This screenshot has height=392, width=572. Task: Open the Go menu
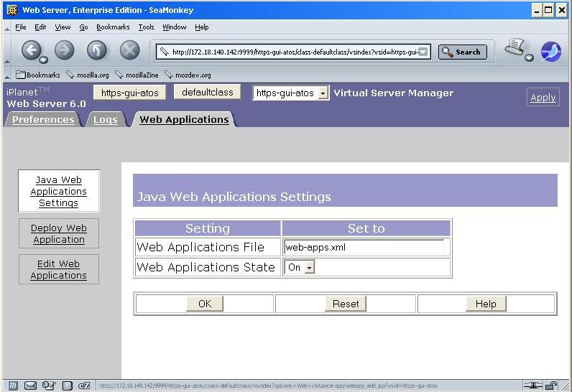pyautogui.click(x=83, y=27)
